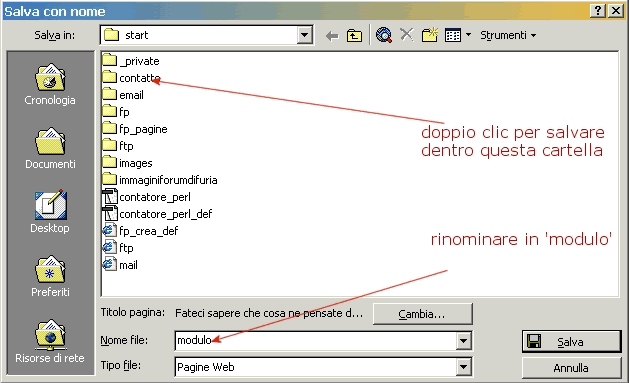Go to Desktop in places bar
629x383 pixels.
[50, 212]
